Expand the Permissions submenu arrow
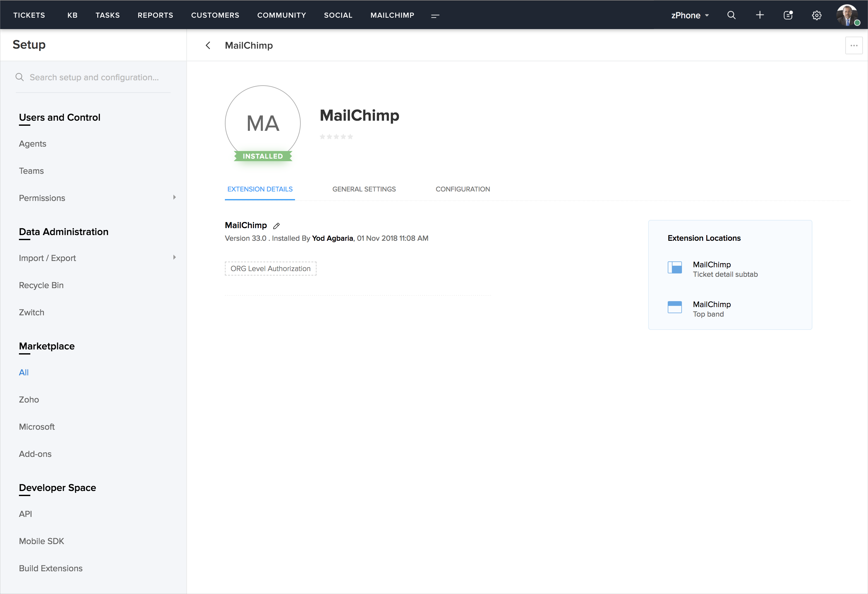 coord(174,197)
